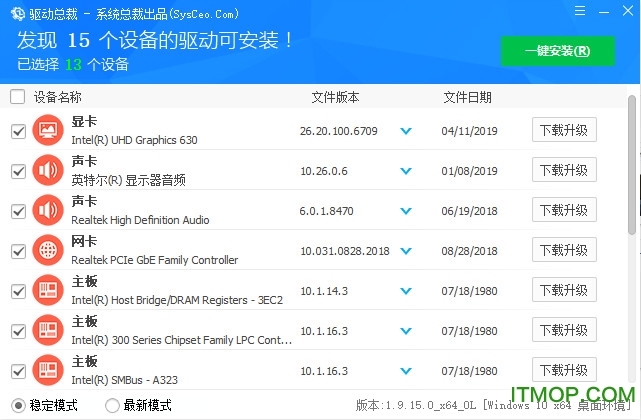Minimize the driver installer window

604,12
